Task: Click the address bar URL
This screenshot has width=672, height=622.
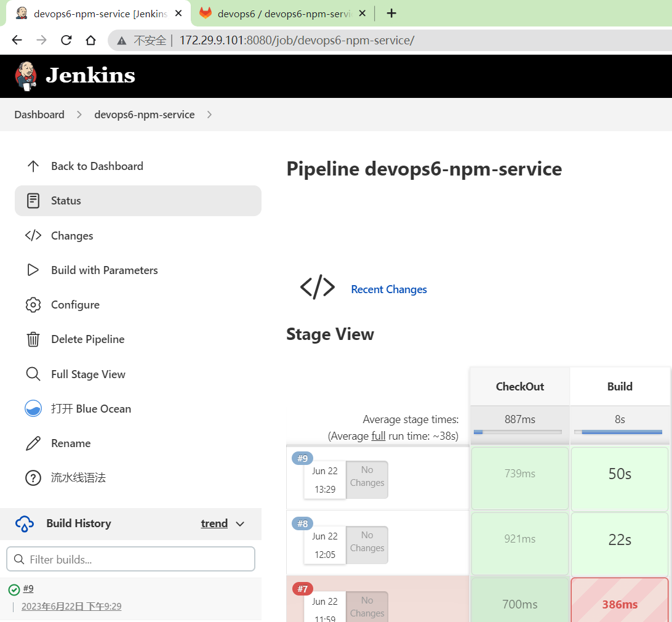Action: click(297, 40)
